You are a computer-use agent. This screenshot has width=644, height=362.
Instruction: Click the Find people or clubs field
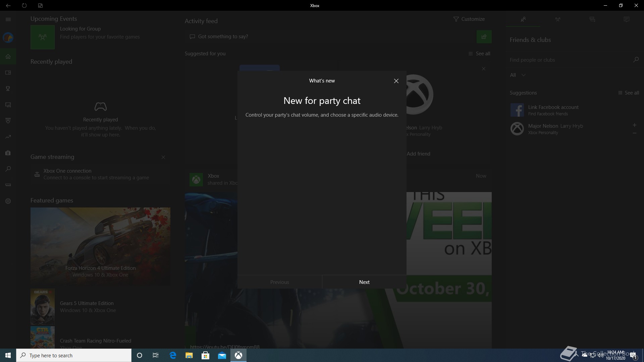coord(569,60)
